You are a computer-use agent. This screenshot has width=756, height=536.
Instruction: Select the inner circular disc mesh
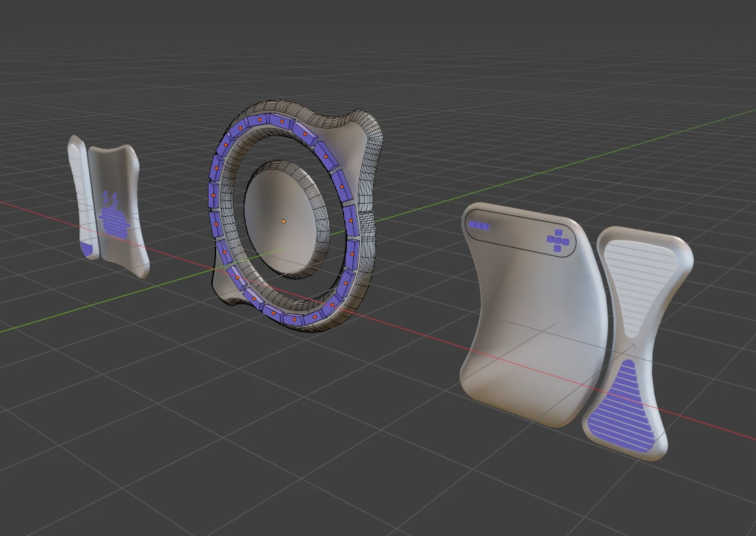[x=287, y=219]
